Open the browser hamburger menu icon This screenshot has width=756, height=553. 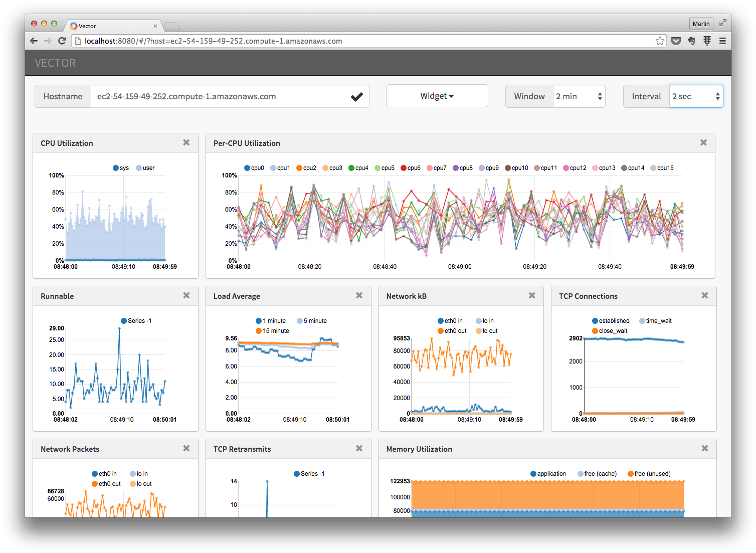(x=722, y=41)
